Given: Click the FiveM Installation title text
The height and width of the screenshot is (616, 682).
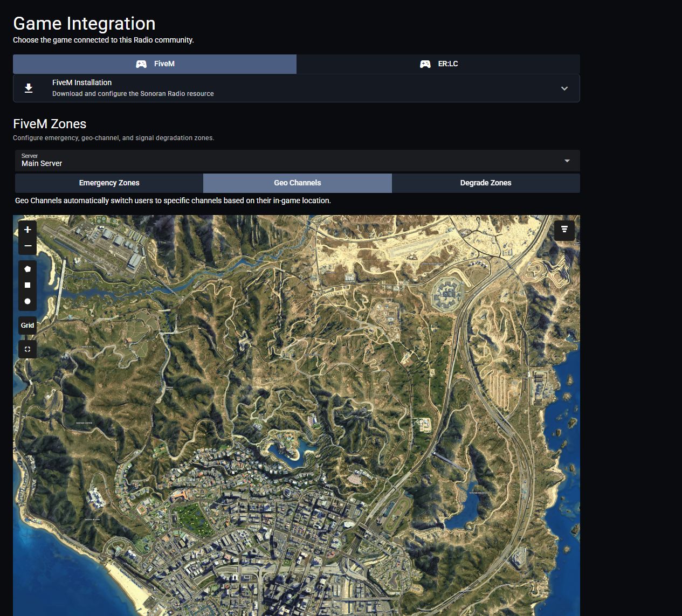Looking at the screenshot, I should coord(82,82).
